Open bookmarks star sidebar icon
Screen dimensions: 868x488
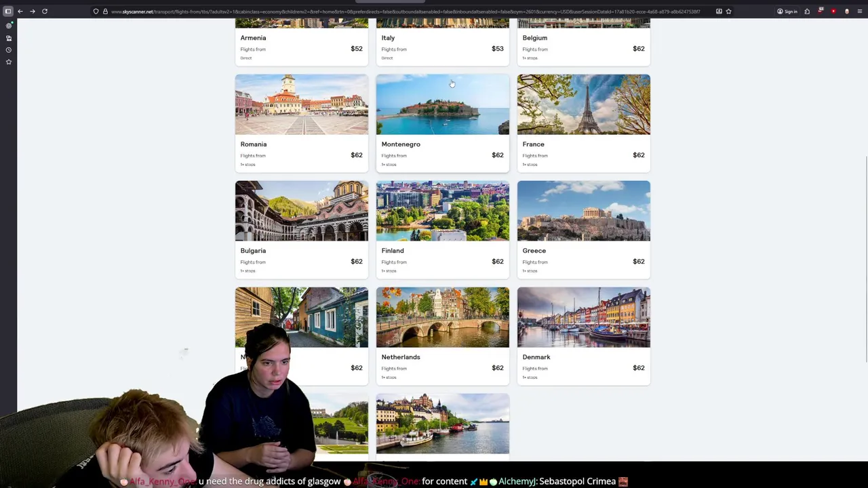[9, 62]
